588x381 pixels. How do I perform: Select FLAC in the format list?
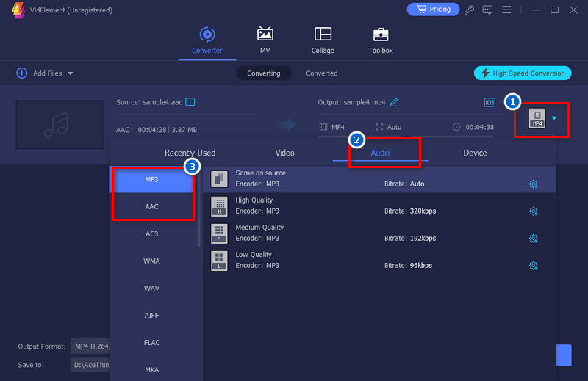coord(152,342)
